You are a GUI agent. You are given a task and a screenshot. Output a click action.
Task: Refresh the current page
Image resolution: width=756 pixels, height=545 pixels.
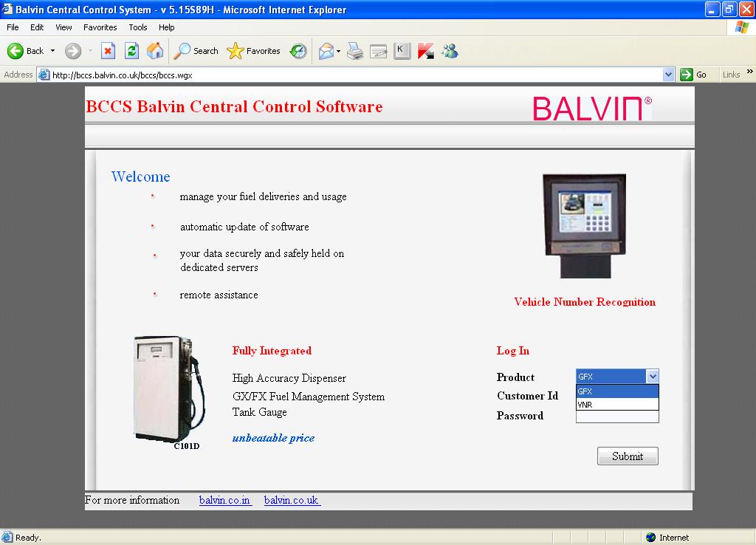[x=131, y=51]
